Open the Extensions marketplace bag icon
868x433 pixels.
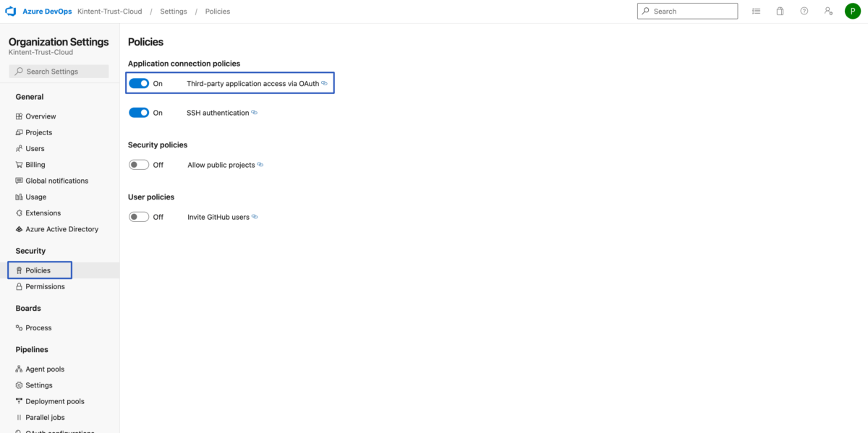coord(780,11)
